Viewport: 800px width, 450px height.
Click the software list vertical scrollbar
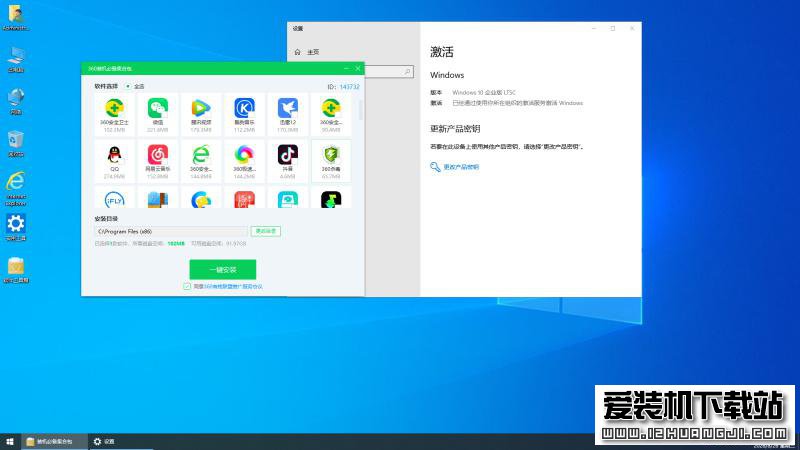361,110
